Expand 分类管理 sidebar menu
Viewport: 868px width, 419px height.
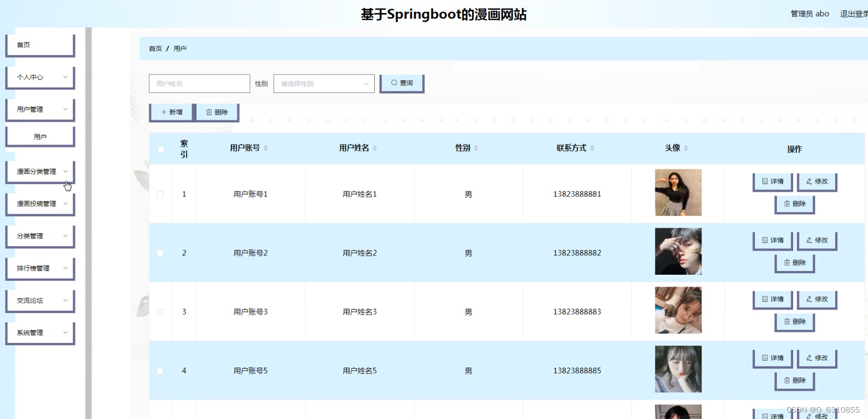point(40,236)
